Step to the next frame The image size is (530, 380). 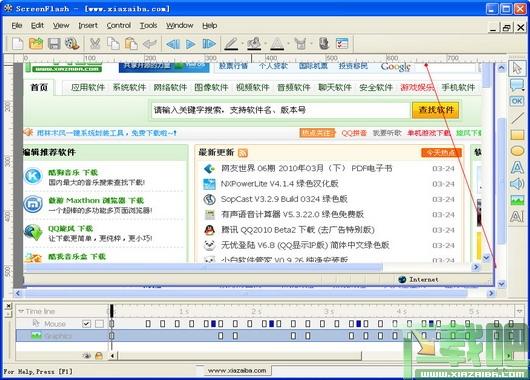[x=209, y=44]
